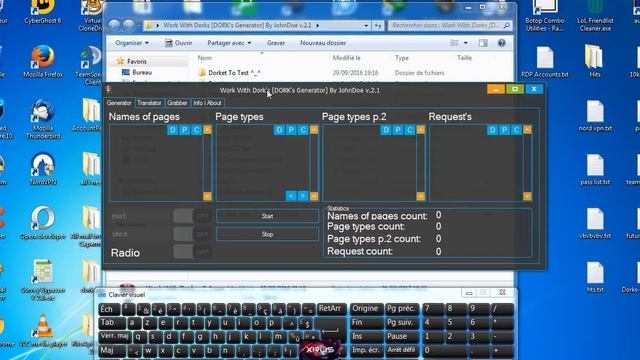Click the C button in Request's panel
This screenshot has height=360, width=640.
tap(516, 130)
